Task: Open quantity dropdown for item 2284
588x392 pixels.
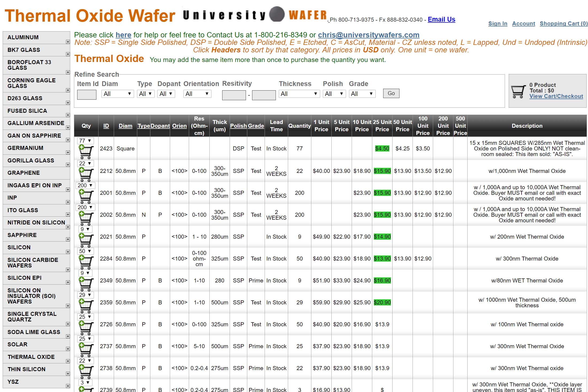Action: pos(85,251)
